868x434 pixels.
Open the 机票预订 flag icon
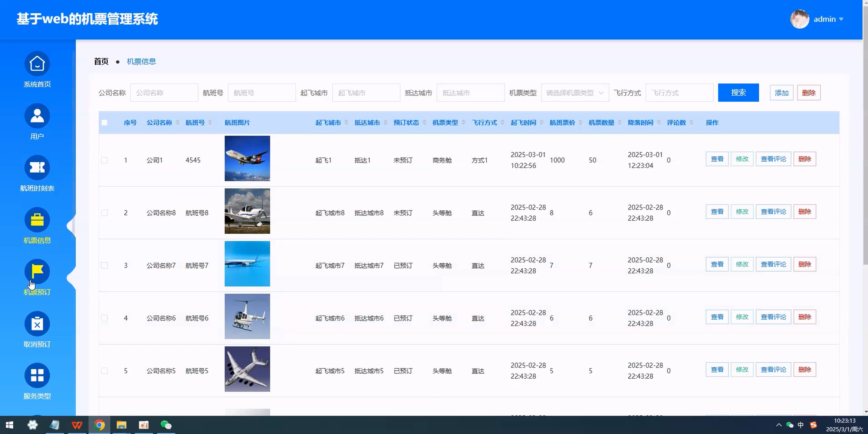(x=37, y=271)
